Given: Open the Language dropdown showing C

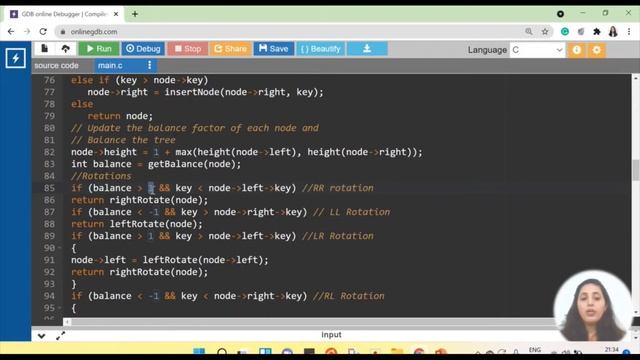Looking at the screenshot, I should pos(537,50).
